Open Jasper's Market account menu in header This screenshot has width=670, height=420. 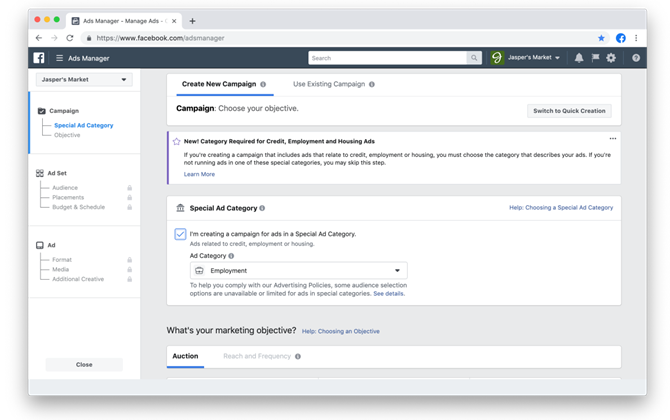coord(526,58)
